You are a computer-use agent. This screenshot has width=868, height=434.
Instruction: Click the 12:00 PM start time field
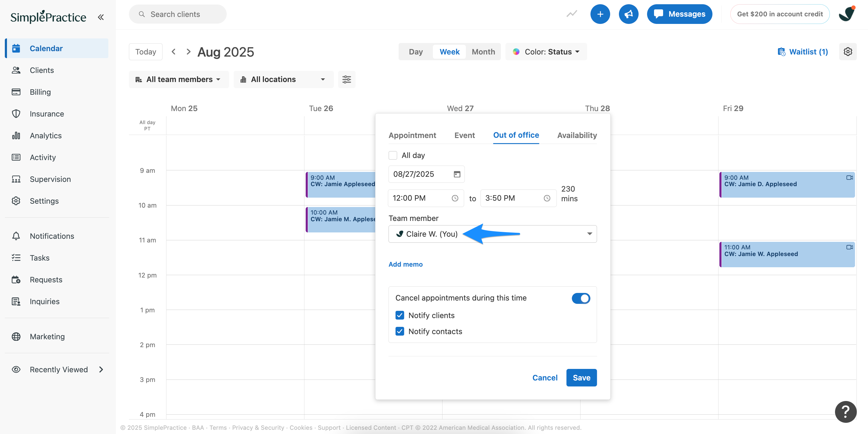coord(426,198)
